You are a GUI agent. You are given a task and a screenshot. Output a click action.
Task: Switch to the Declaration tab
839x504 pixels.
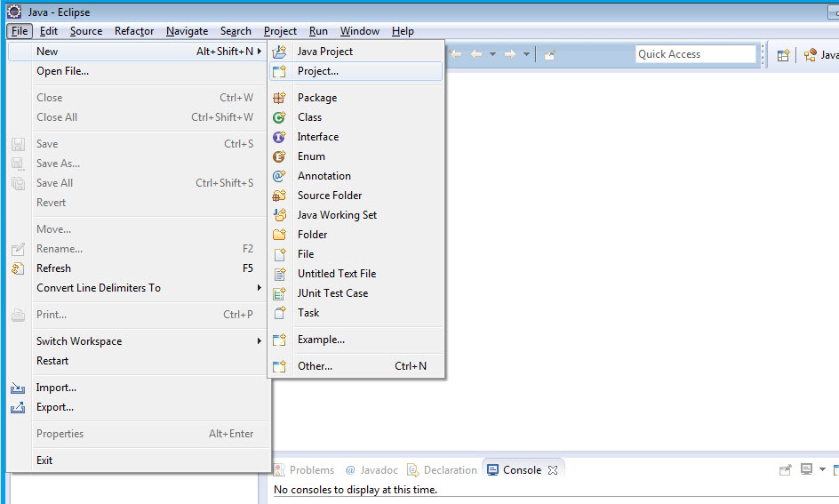pos(443,470)
